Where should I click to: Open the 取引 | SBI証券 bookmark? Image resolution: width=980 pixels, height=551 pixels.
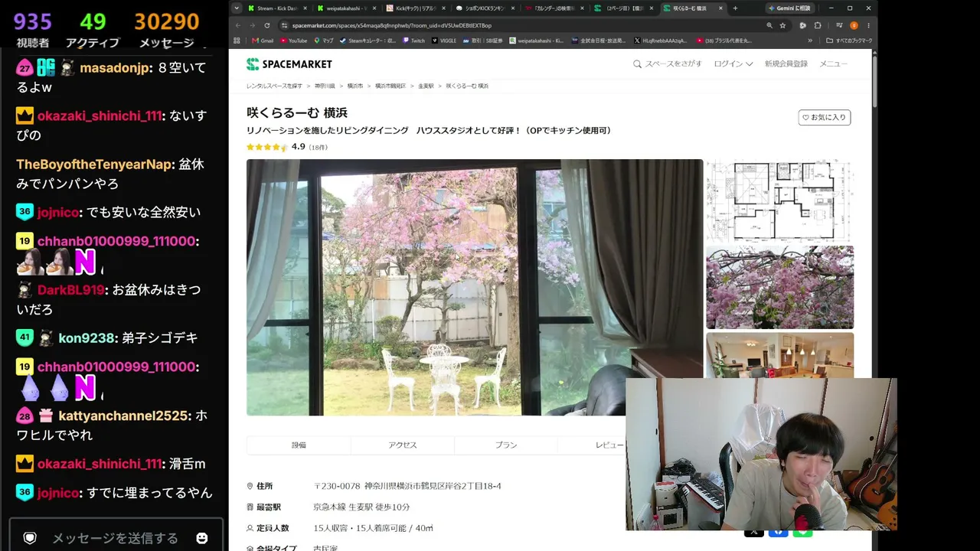(482, 41)
